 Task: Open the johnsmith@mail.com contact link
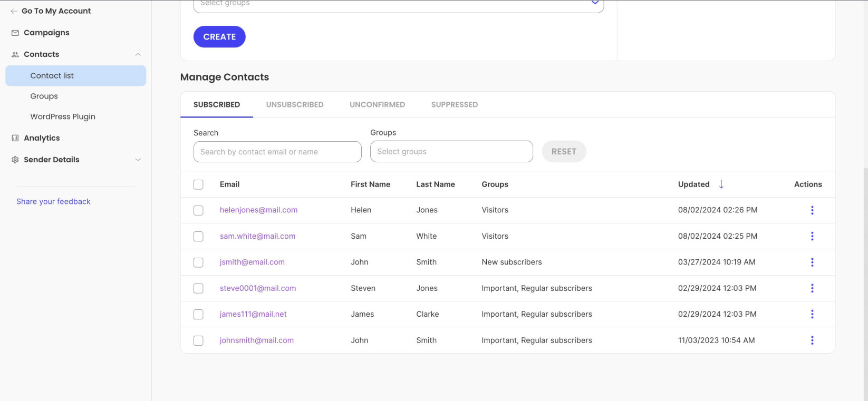click(x=257, y=340)
